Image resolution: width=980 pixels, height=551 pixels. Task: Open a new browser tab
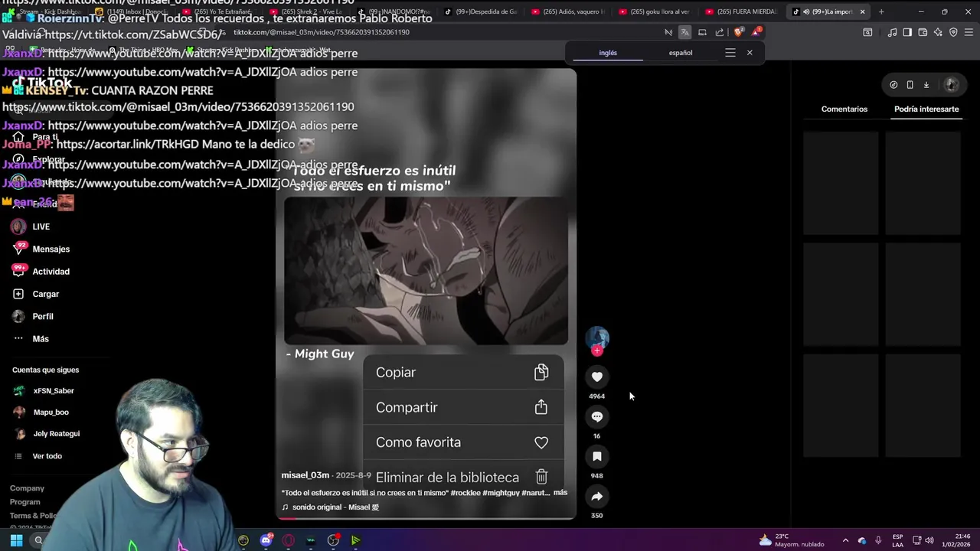point(881,11)
